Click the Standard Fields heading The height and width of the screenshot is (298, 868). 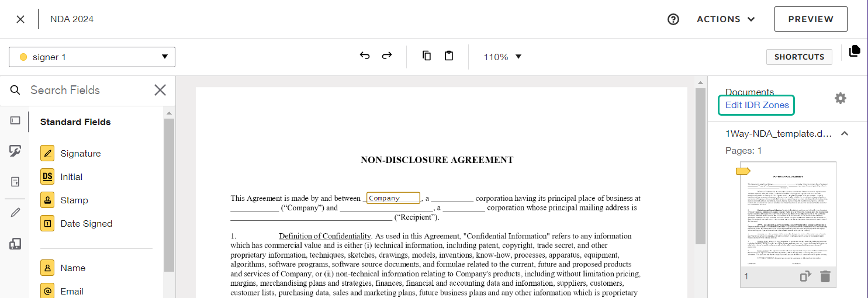point(75,122)
